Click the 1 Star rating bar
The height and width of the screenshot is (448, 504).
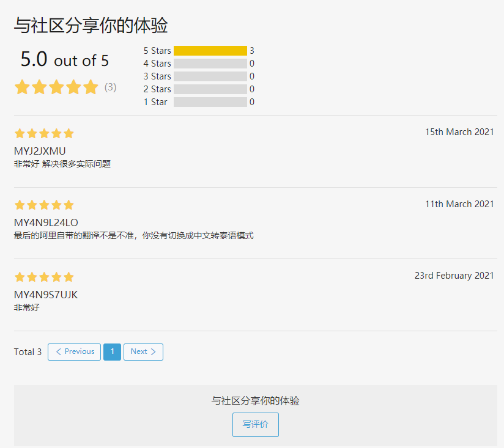pyautogui.click(x=210, y=102)
